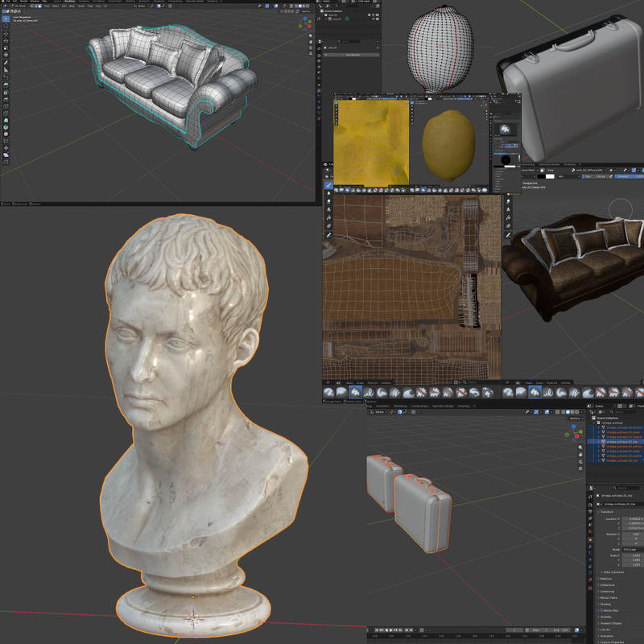This screenshot has width=644, height=644.
Task: Toggle the Scene Collection sofa_03 collection eye icon
Action: 374,14
